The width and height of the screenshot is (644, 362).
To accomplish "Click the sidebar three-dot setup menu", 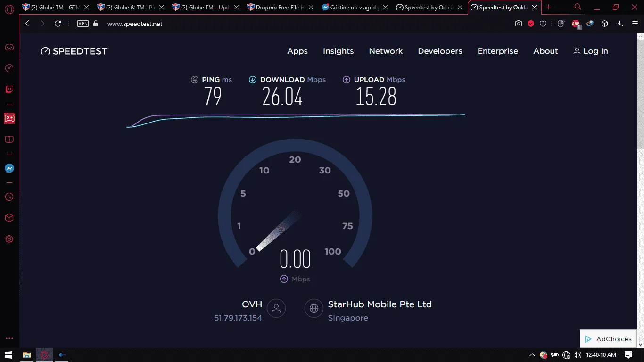I will click(9, 338).
